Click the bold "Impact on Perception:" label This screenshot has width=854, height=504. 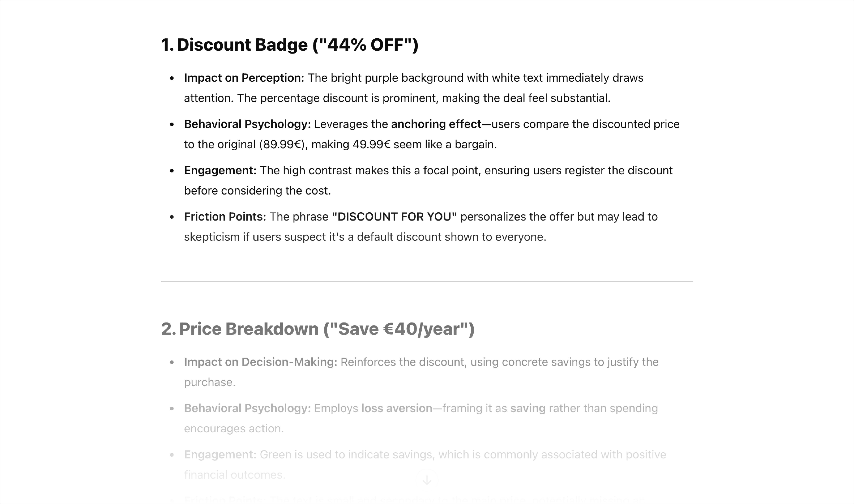click(x=244, y=78)
